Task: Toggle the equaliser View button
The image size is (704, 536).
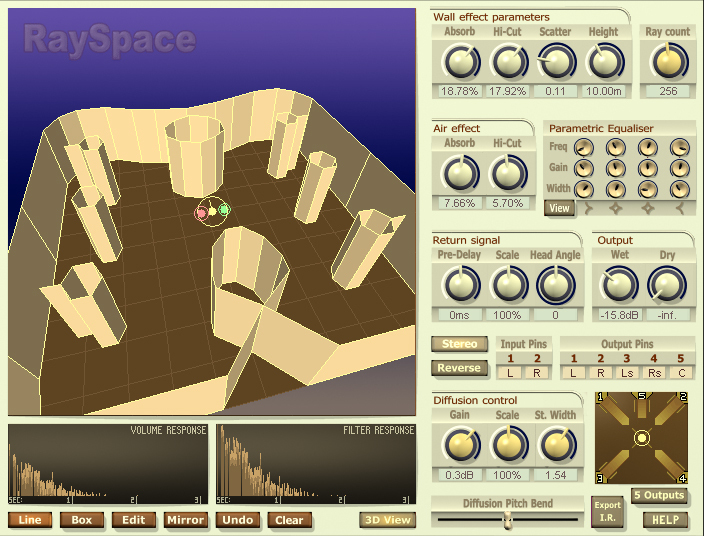Action: tap(559, 208)
